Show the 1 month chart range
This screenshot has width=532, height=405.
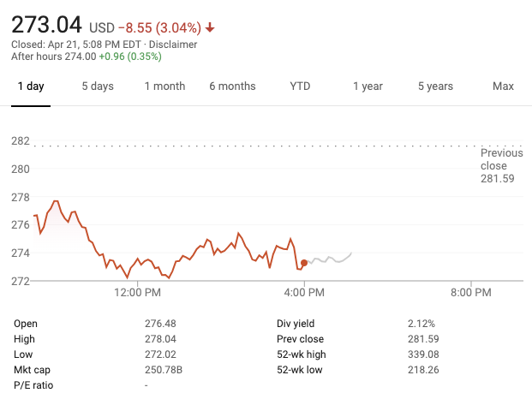click(164, 86)
